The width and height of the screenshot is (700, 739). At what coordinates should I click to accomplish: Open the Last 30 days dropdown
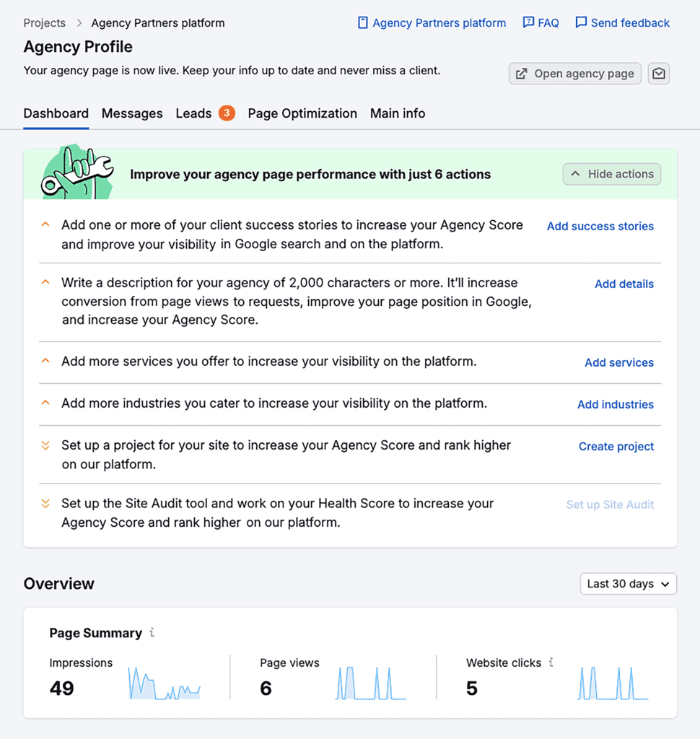point(627,583)
